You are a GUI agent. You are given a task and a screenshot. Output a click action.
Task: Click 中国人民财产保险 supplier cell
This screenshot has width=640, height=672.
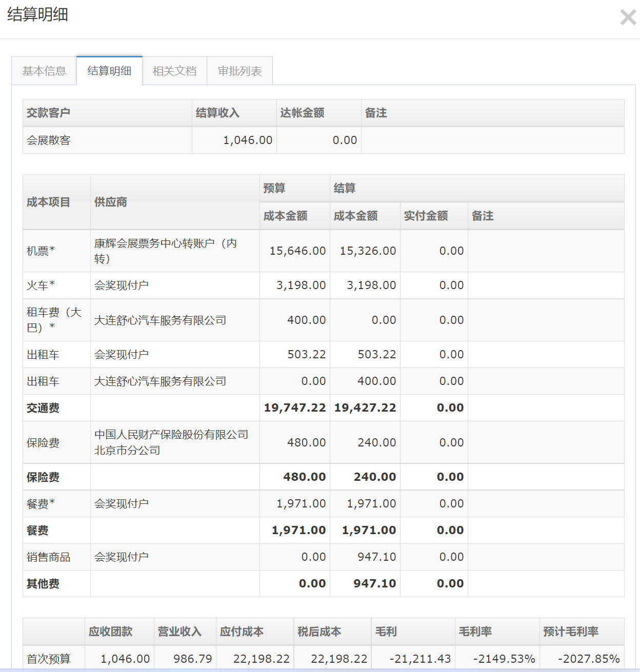171,442
